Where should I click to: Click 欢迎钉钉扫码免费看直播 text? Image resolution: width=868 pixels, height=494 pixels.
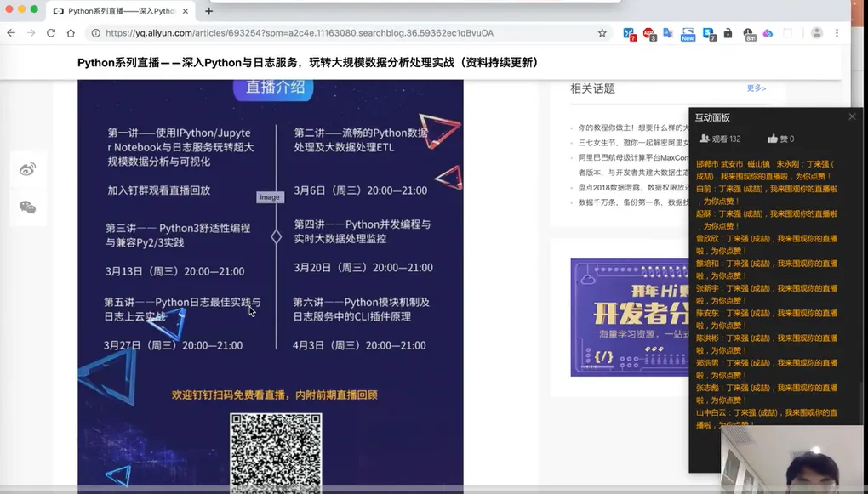[275, 395]
